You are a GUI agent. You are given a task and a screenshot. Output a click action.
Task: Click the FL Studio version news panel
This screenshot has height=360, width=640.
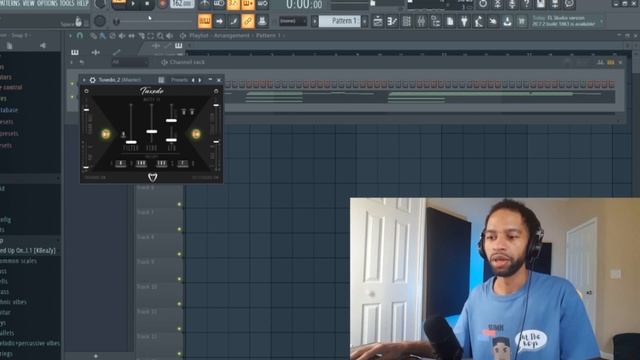(567, 21)
